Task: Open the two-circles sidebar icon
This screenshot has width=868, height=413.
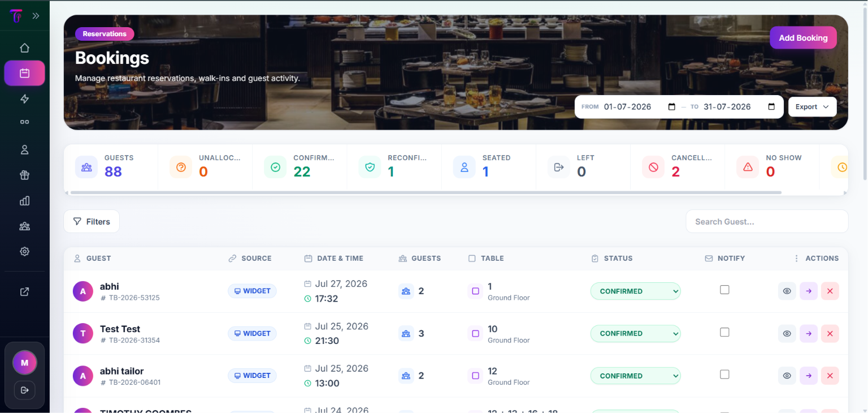Action: [24, 122]
